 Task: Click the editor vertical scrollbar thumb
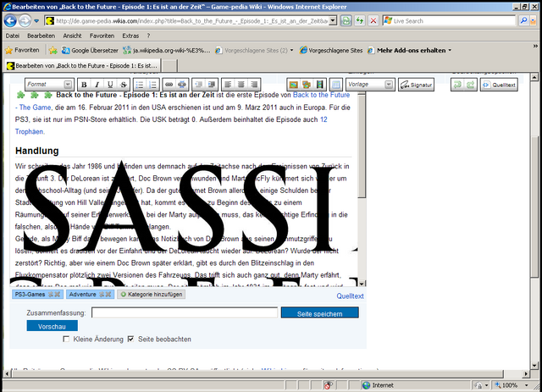(x=362, y=146)
